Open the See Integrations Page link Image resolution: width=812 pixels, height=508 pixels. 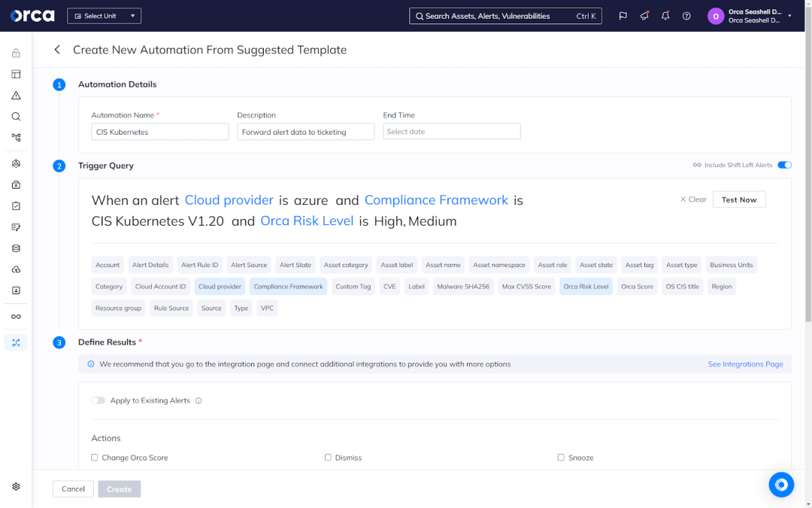[x=745, y=364]
